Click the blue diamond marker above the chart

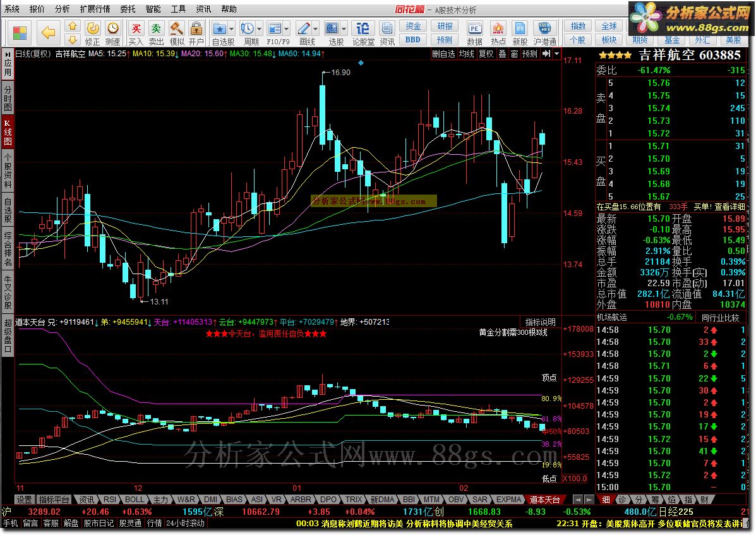[x=361, y=63]
